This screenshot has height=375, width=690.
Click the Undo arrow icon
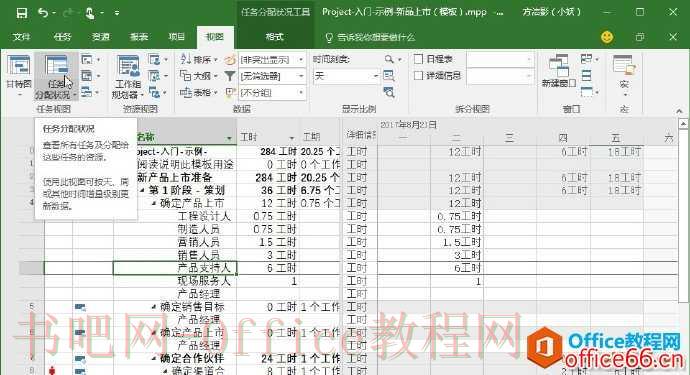coord(43,13)
